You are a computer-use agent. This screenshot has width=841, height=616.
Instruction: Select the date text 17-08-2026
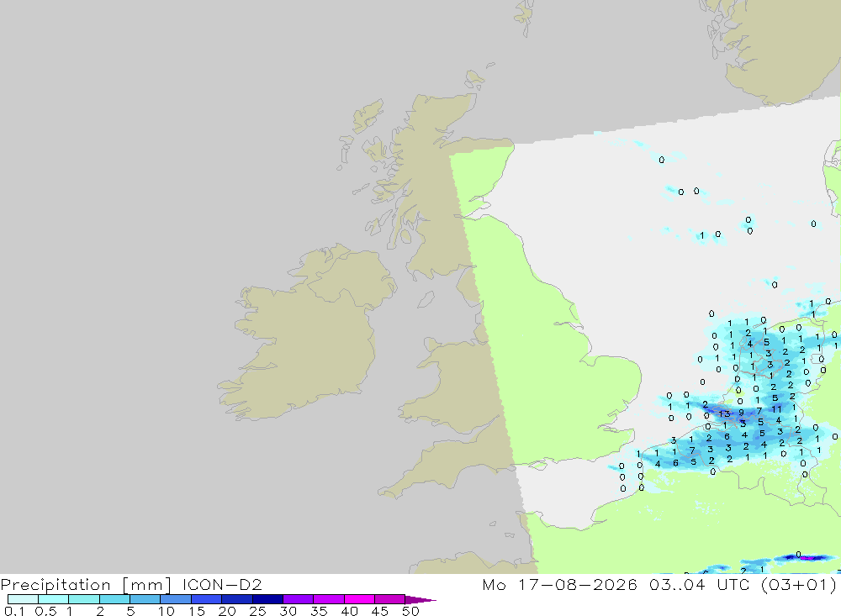(578, 584)
